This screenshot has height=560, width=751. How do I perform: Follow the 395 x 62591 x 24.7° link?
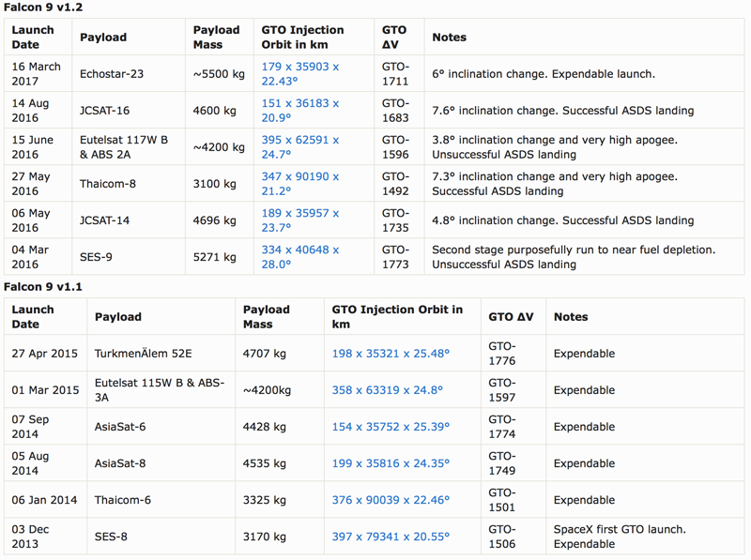300,147
